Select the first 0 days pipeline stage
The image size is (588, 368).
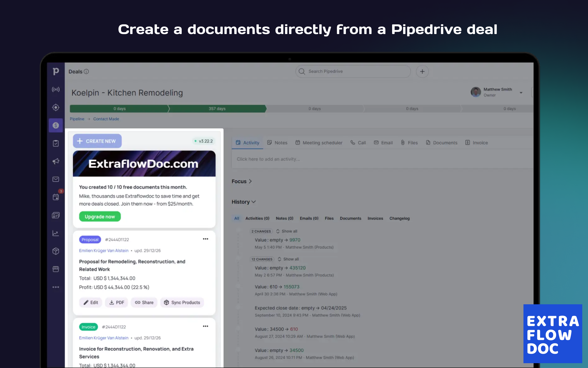pos(119,109)
